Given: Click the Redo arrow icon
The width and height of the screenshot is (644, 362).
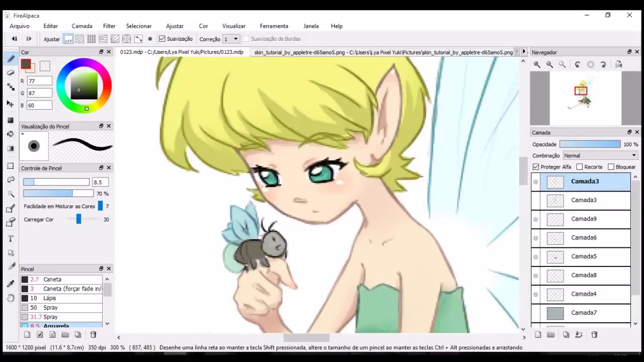Looking at the screenshot, I should click(29, 39).
